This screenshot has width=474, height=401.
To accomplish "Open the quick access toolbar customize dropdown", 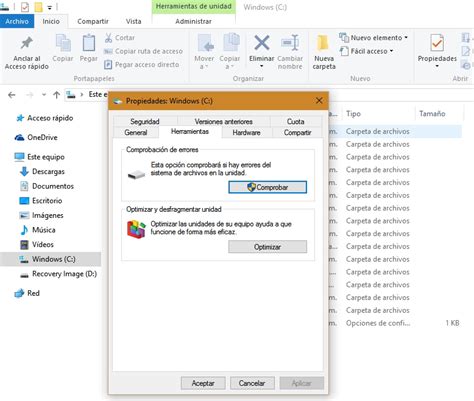I will tap(50, 7).
